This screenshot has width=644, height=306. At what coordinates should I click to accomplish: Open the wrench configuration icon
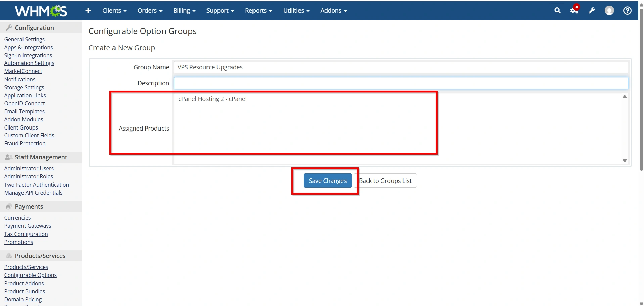click(592, 11)
